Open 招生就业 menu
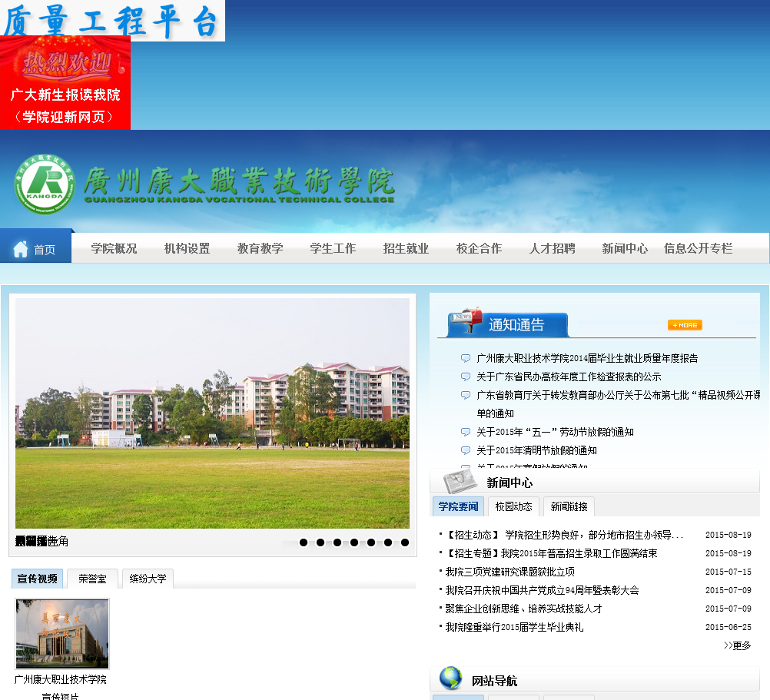770x700 pixels. point(406,248)
